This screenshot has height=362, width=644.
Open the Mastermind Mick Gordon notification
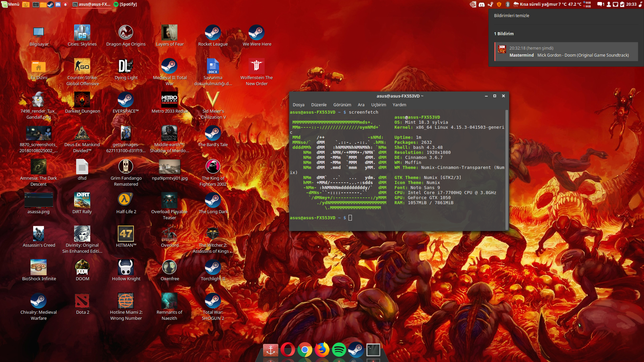tap(566, 52)
